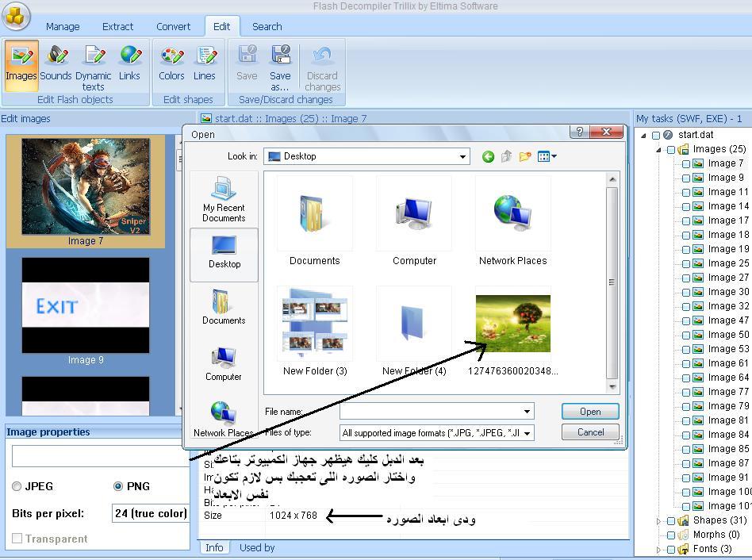The width and height of the screenshot is (752, 560).
Task: Open the Colors shape editor
Action: pos(171,65)
